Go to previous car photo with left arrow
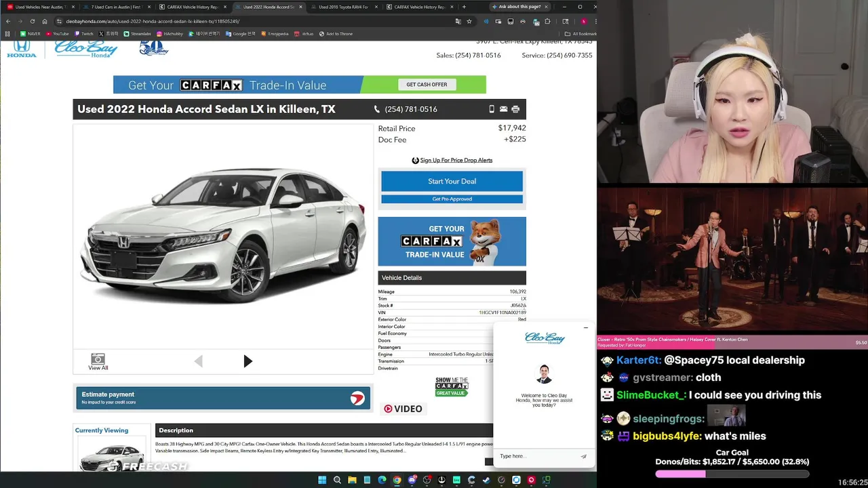Viewport: 868px width, 488px height. point(198,361)
